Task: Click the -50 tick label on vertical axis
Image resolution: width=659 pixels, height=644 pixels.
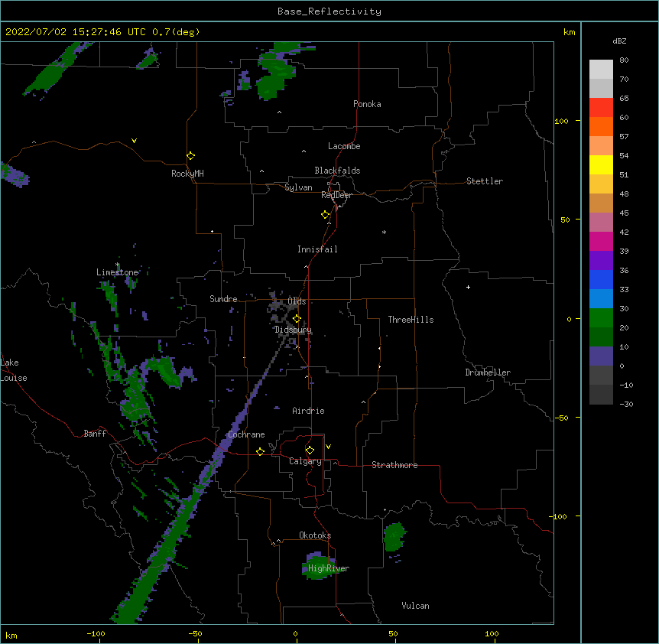Action: (561, 418)
